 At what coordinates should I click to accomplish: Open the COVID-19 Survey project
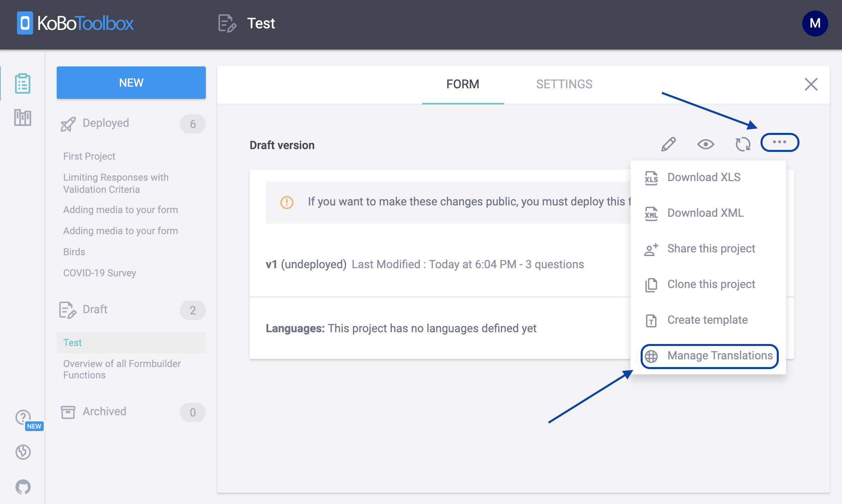tap(100, 273)
